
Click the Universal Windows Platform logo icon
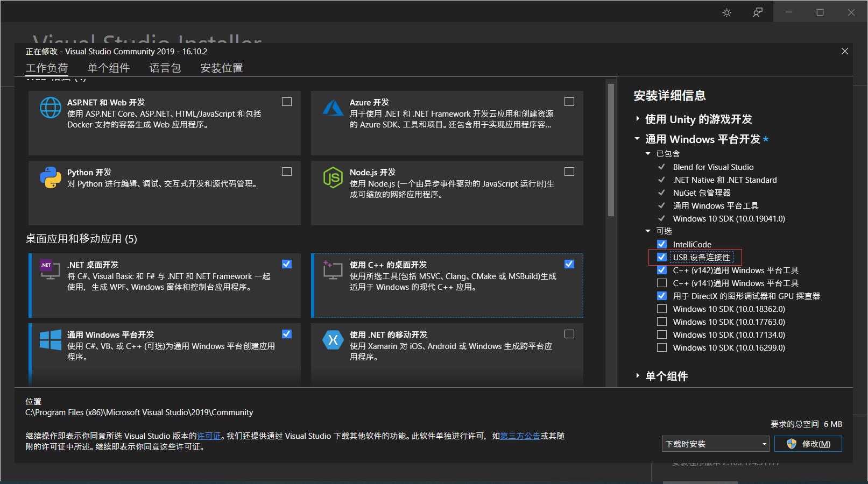[x=51, y=340]
